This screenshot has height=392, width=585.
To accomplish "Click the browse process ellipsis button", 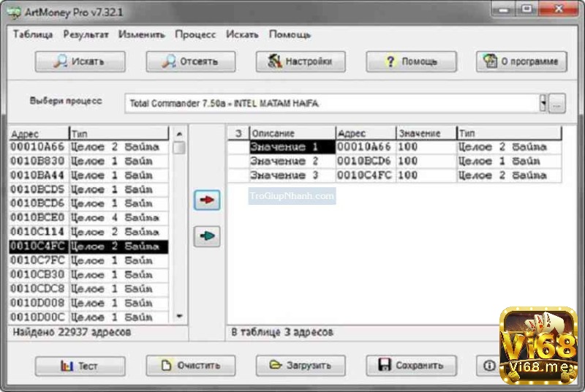I will [556, 103].
